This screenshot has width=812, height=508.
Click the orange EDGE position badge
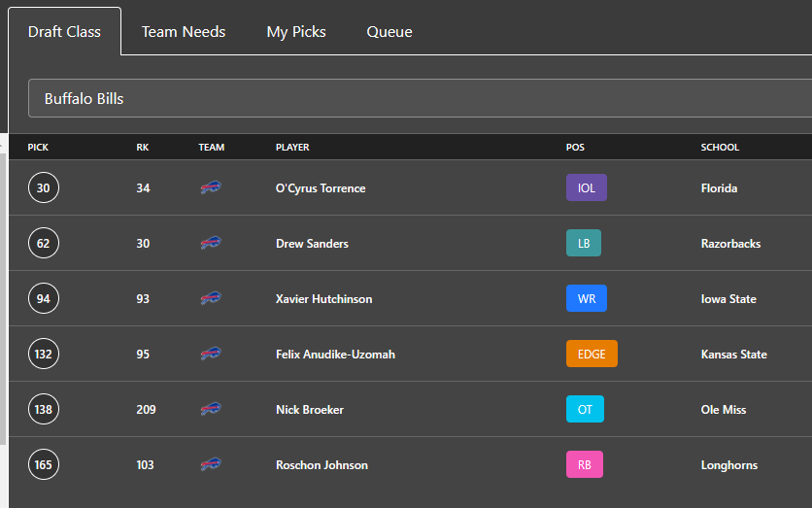tap(592, 354)
